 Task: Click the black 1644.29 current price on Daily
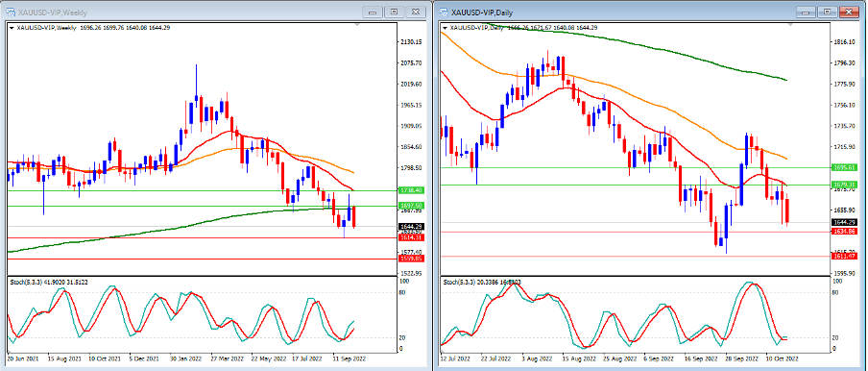click(x=845, y=222)
